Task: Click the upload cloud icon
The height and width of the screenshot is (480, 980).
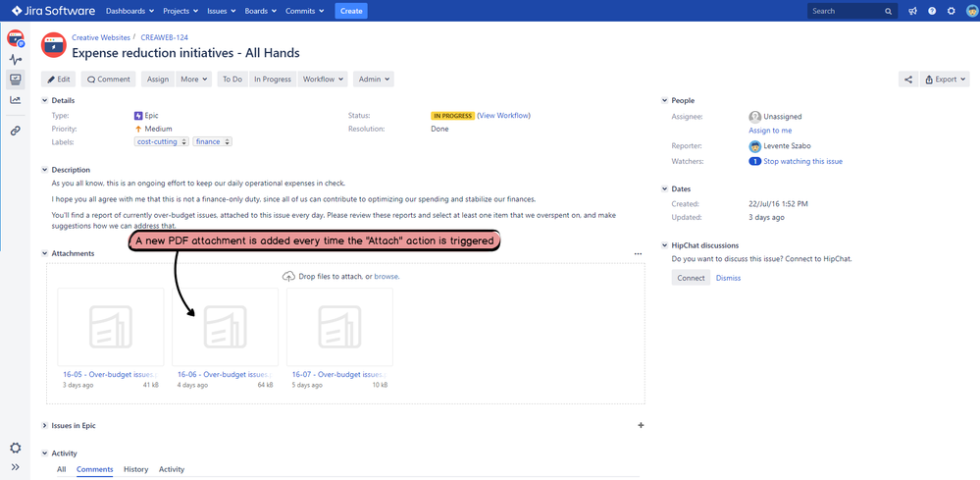Action: coord(288,276)
